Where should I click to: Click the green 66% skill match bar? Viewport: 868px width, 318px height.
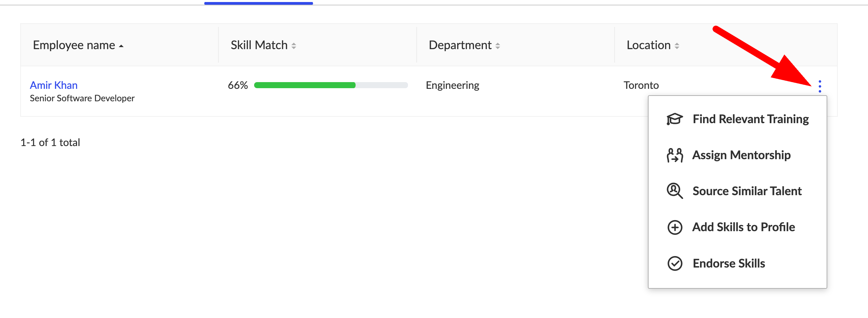coord(305,85)
